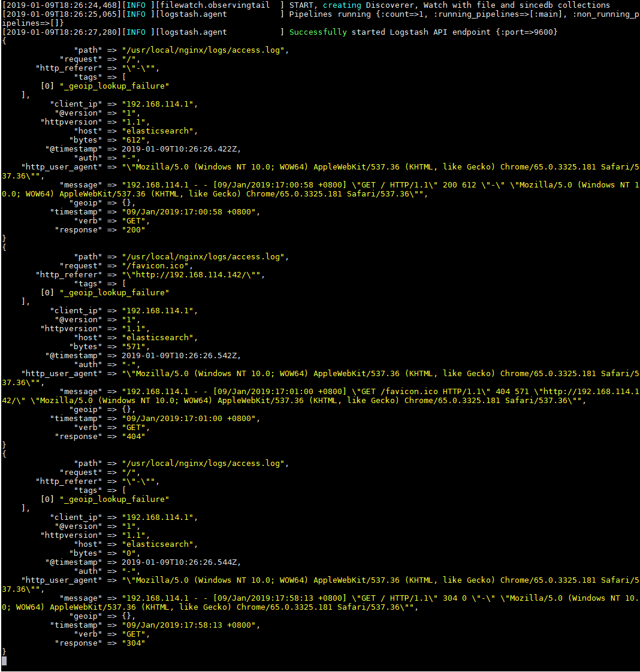Click the response value "304"
The image size is (640, 672).
(134, 643)
